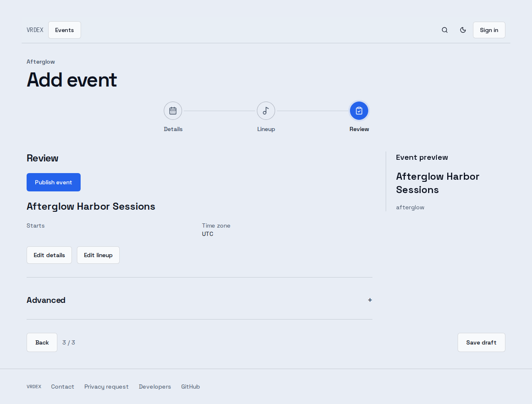532x404 pixels.
Task: Go Back to previous step
Action: click(42, 342)
